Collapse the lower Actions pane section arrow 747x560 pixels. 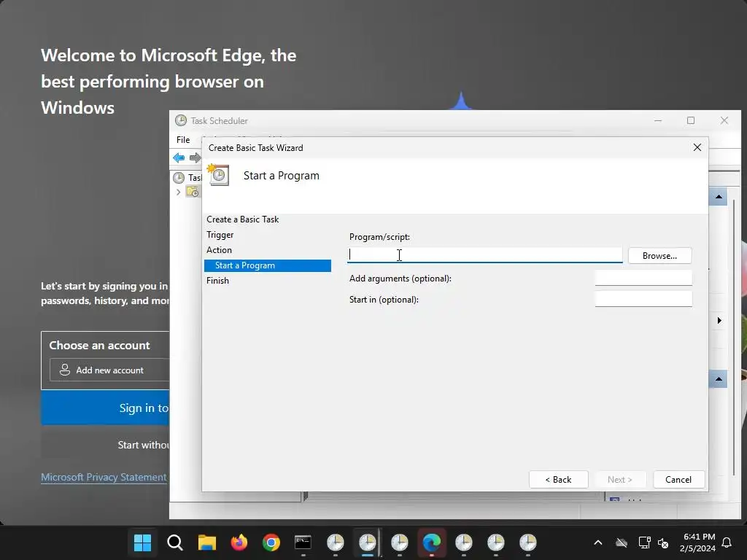click(719, 379)
